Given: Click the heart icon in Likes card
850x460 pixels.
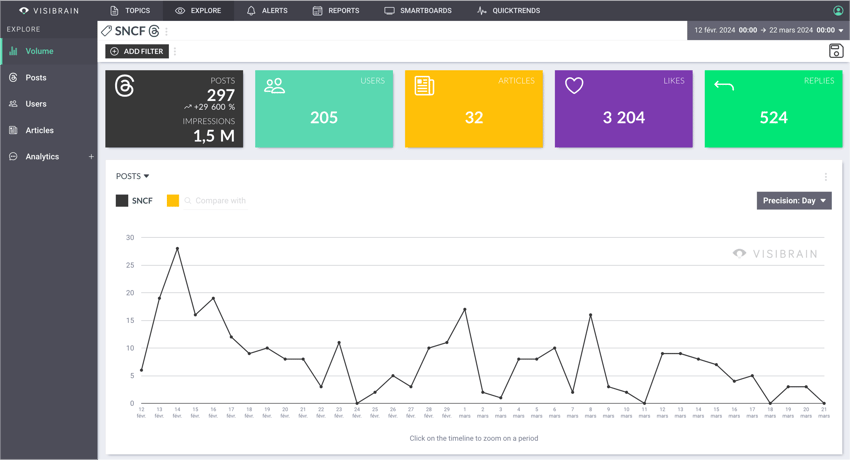Looking at the screenshot, I should pyautogui.click(x=574, y=85).
